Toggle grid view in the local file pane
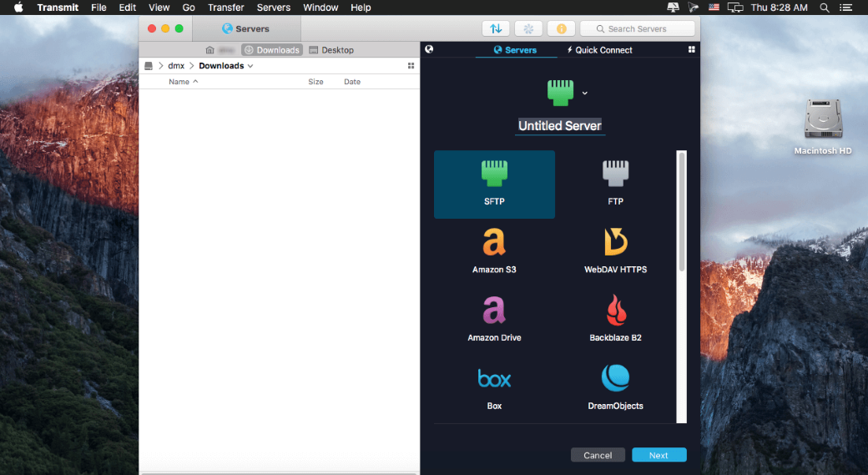Viewport: 868px width, 475px height. [x=411, y=66]
